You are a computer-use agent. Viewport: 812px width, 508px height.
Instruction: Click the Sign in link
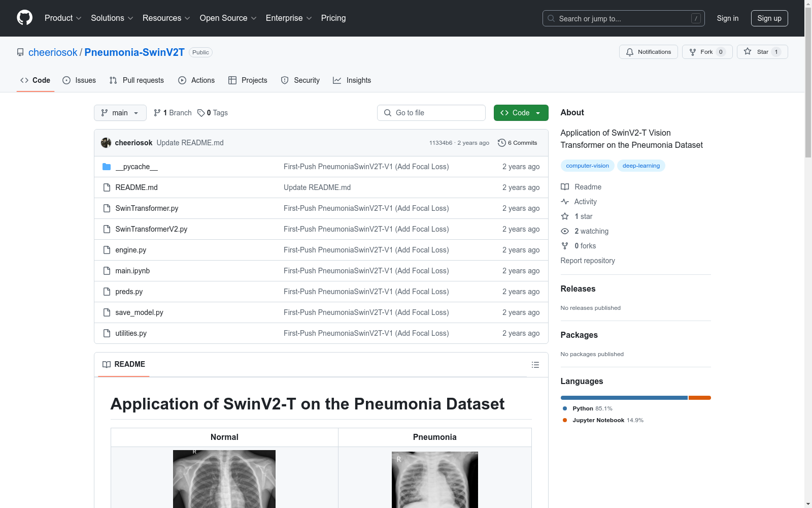(728, 18)
